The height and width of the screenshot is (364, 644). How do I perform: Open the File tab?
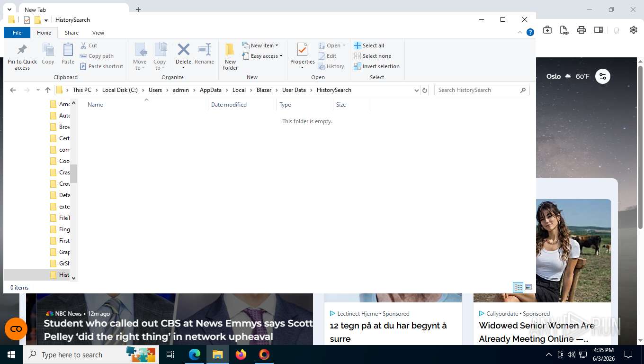point(17,33)
